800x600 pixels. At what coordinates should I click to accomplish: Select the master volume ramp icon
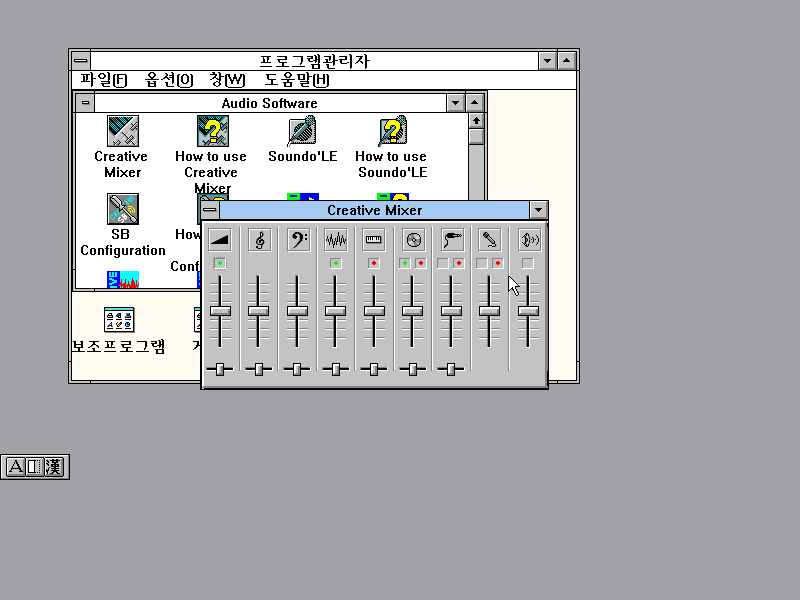click(x=220, y=240)
